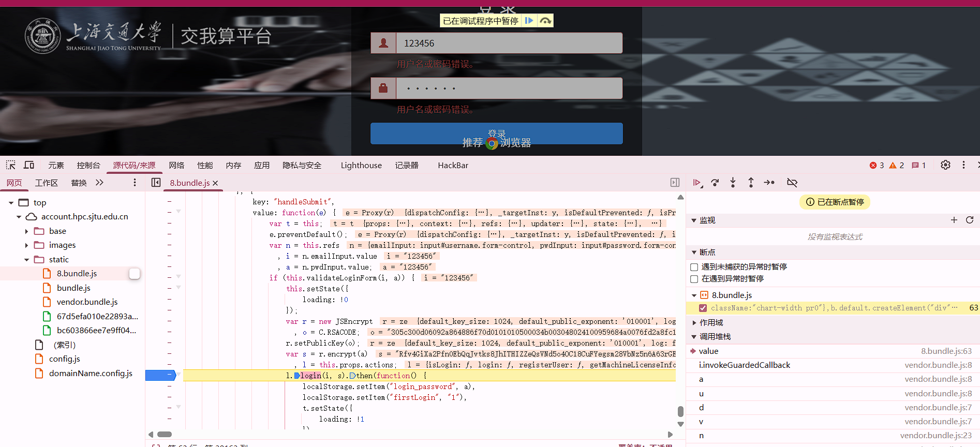Uncheck the 8.bundle.js line 63 breakpoint
Viewport: 980px width, 447px height.
pyautogui.click(x=703, y=308)
